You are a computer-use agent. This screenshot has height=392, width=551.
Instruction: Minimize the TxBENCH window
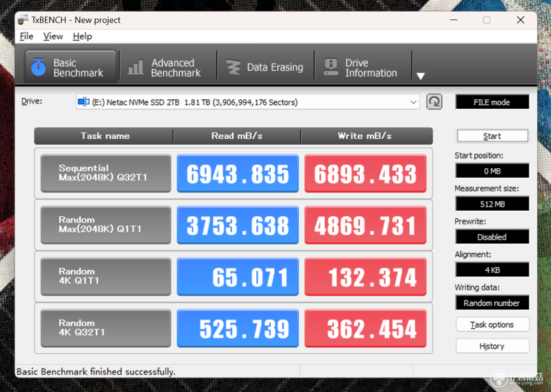point(454,20)
